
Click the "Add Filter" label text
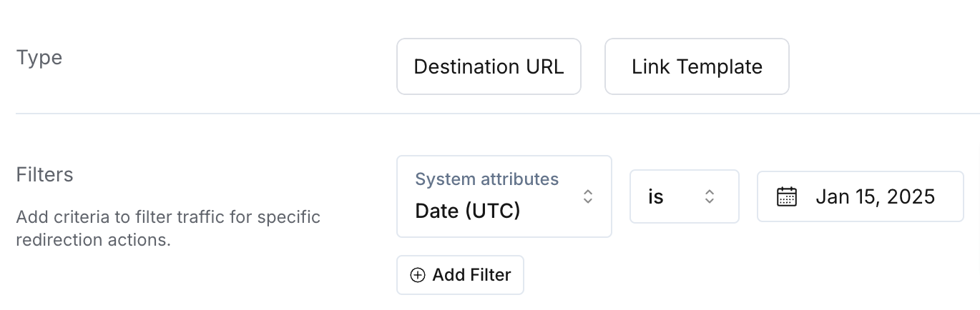tap(471, 275)
